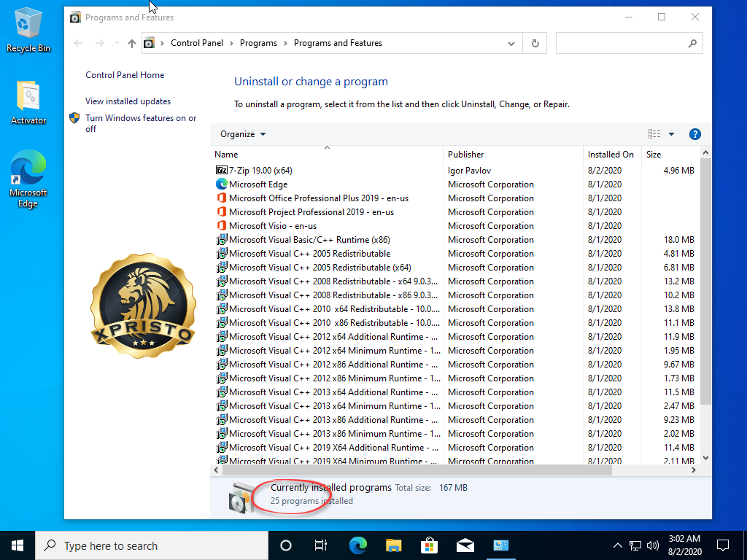Open Cortana circle on taskbar
Screen dimensions: 747x560
[285, 545]
